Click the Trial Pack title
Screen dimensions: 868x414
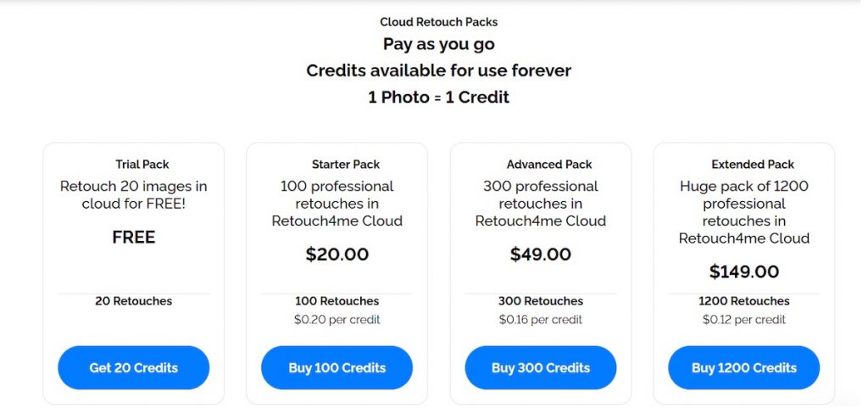click(142, 165)
